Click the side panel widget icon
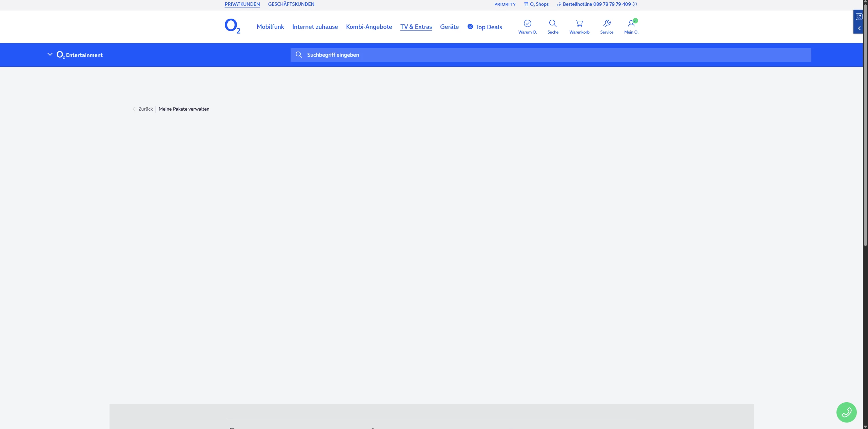The height and width of the screenshot is (429, 868). coord(859,17)
